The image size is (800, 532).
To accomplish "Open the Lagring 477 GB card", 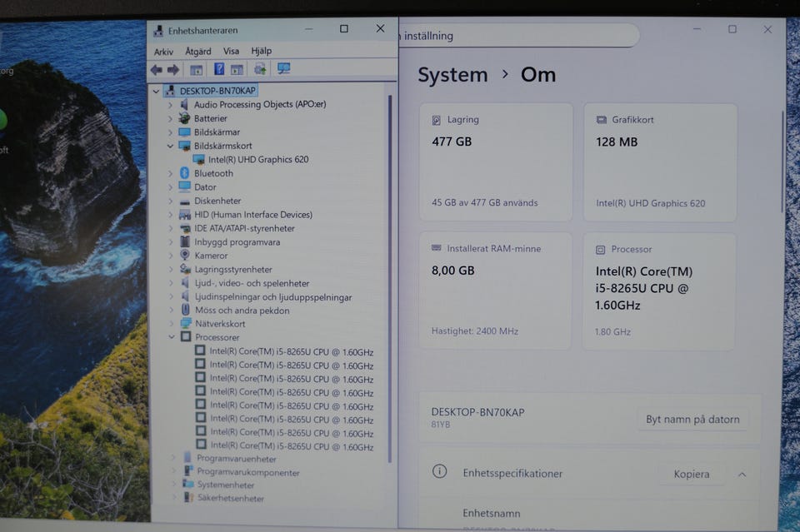I will tap(496, 162).
